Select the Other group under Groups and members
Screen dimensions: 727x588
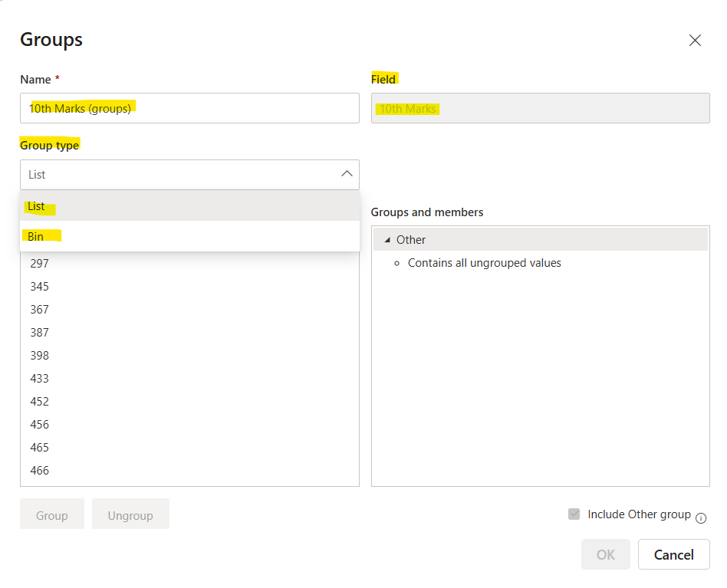point(411,239)
